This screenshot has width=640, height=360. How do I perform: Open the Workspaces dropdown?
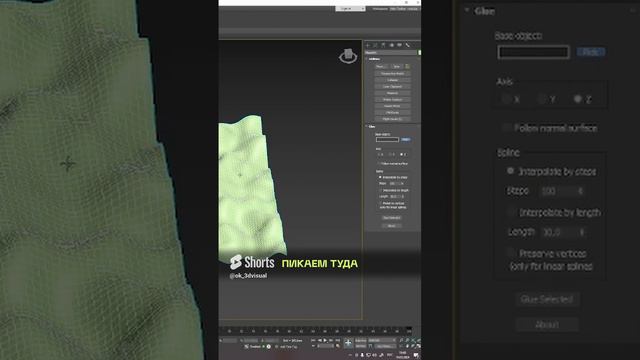point(404,9)
